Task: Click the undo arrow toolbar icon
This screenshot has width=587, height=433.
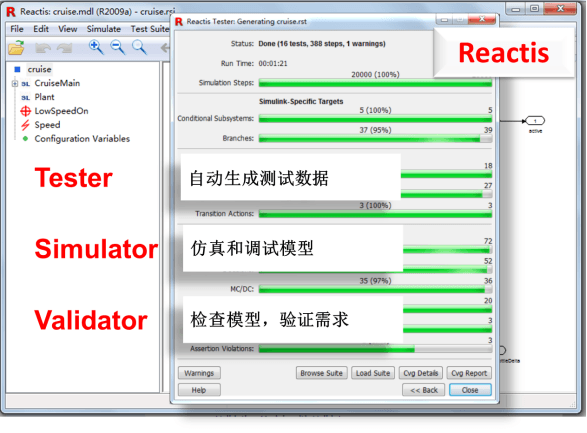Action: 43,48
